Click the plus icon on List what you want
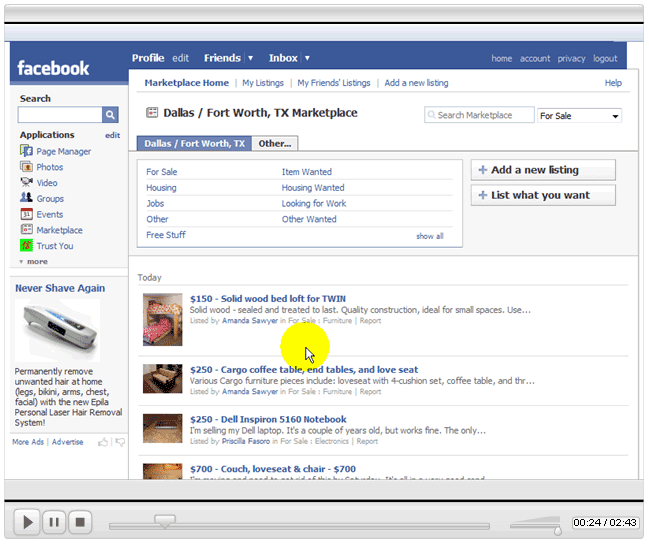Image resolution: width=649 pixels, height=545 pixels. click(483, 195)
